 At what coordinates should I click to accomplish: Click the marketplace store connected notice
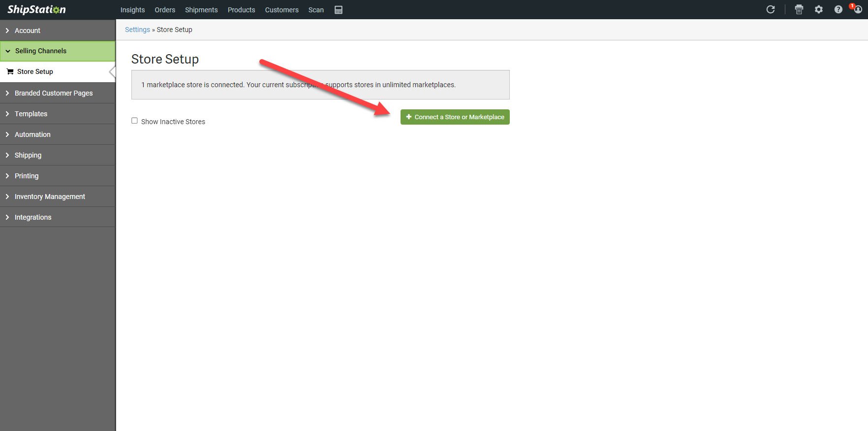320,85
